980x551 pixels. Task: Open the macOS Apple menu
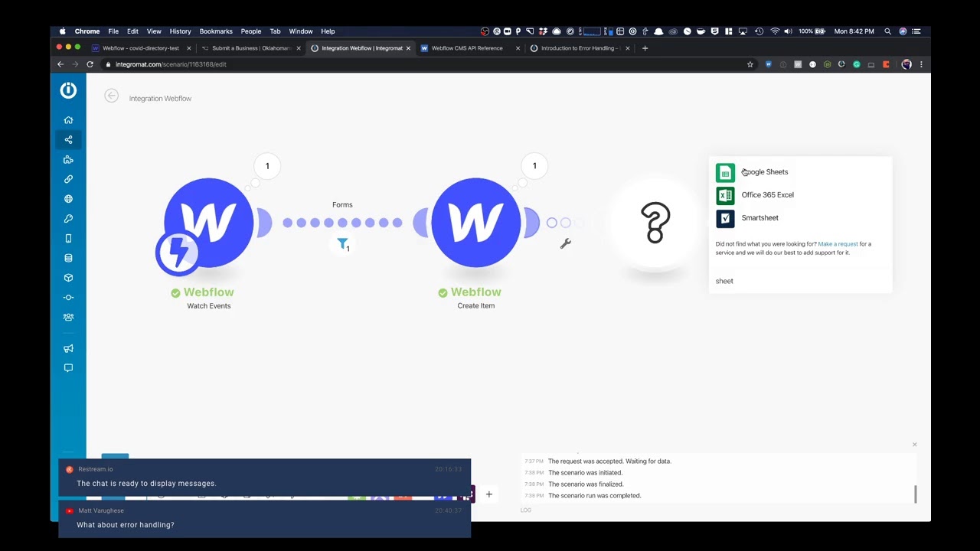[x=63, y=31]
